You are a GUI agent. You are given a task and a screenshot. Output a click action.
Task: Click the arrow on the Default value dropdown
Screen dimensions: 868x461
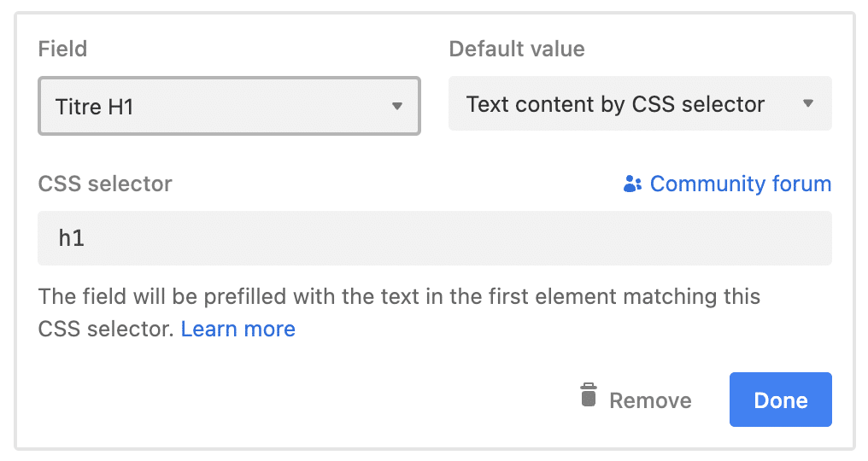808,103
